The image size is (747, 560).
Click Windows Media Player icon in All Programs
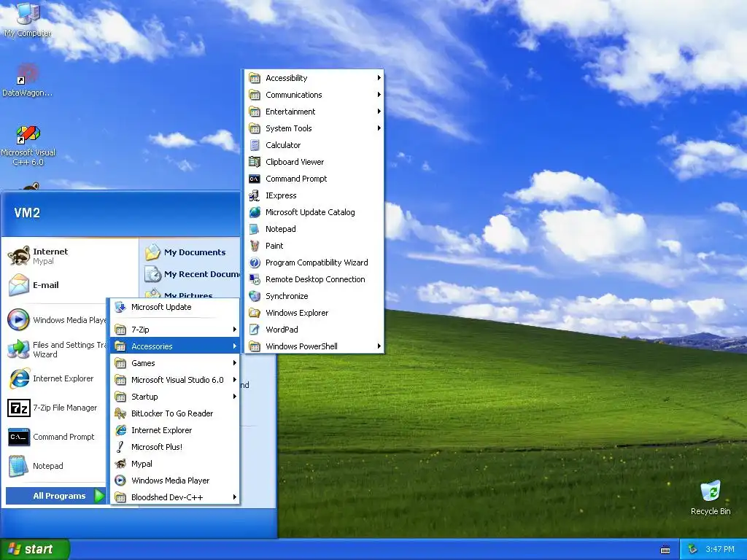click(120, 481)
